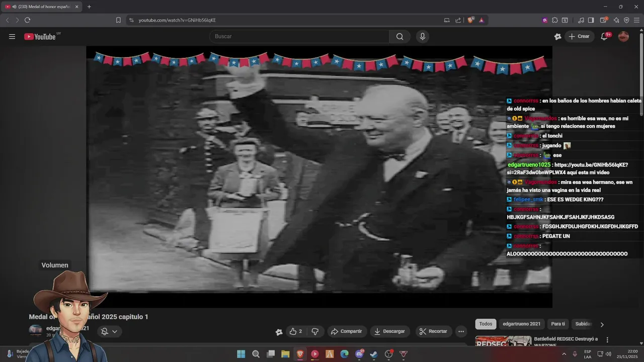Select the Todos filter chip

click(x=486, y=324)
